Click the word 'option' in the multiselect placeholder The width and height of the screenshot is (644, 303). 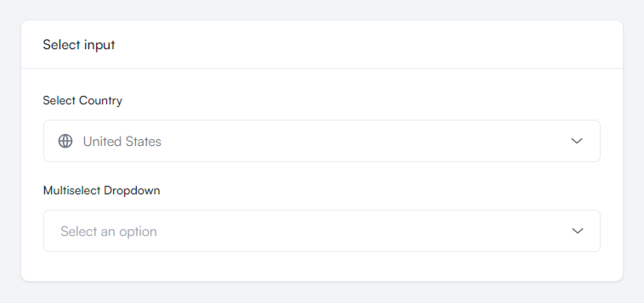(138, 231)
